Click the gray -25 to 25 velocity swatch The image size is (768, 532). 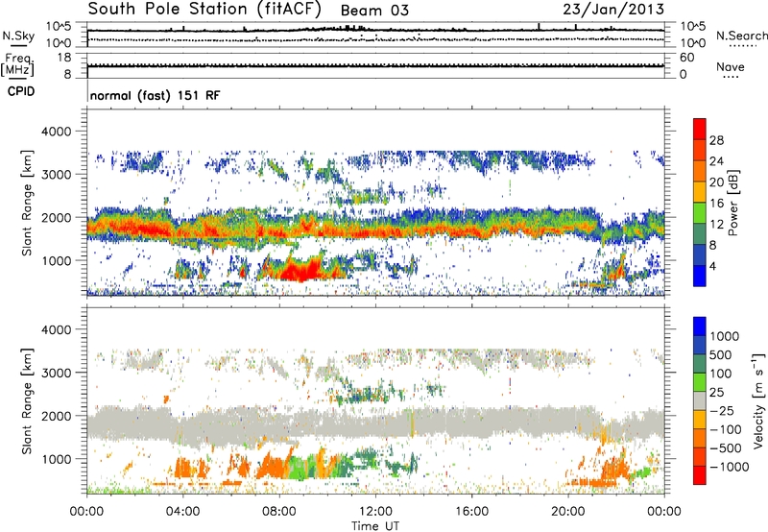point(700,400)
